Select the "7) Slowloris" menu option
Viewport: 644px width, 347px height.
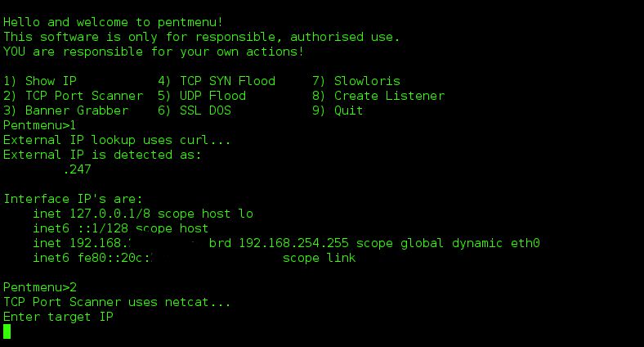[356, 81]
